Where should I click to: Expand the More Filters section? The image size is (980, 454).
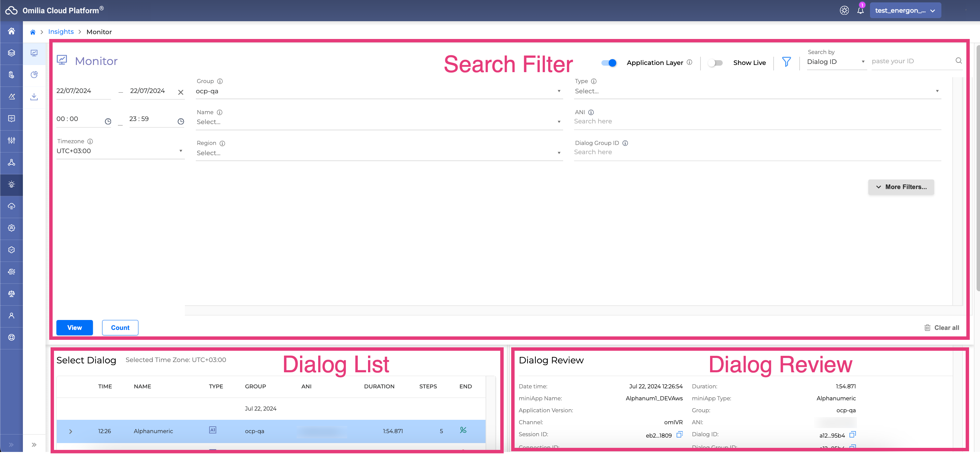coord(900,187)
